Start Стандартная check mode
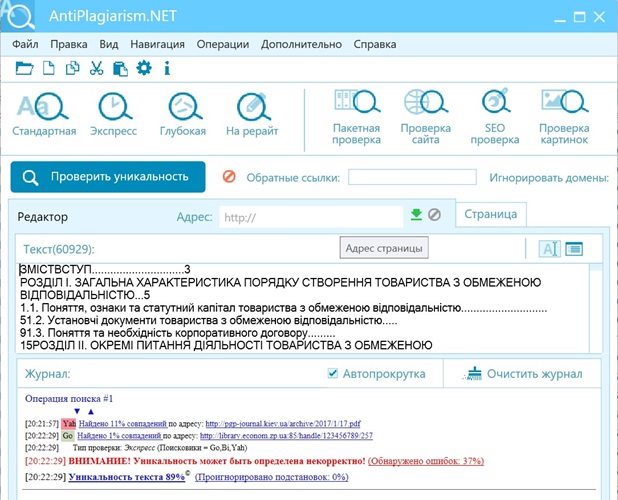This screenshot has width=618, height=500. 44,115
